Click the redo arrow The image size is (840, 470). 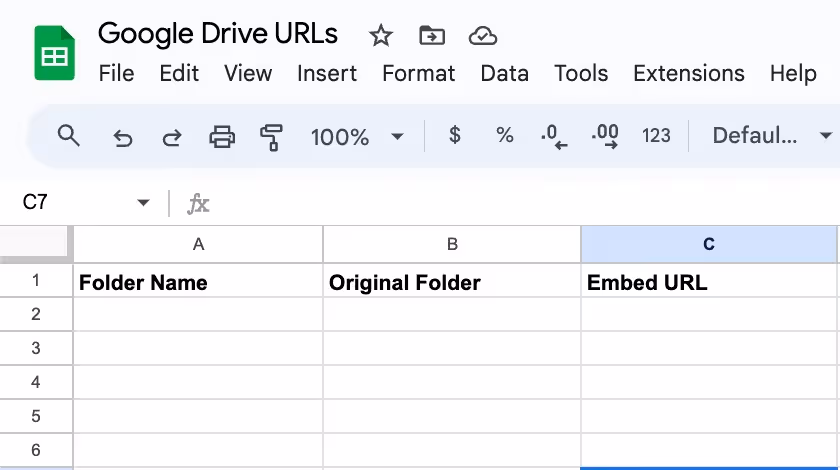172,138
